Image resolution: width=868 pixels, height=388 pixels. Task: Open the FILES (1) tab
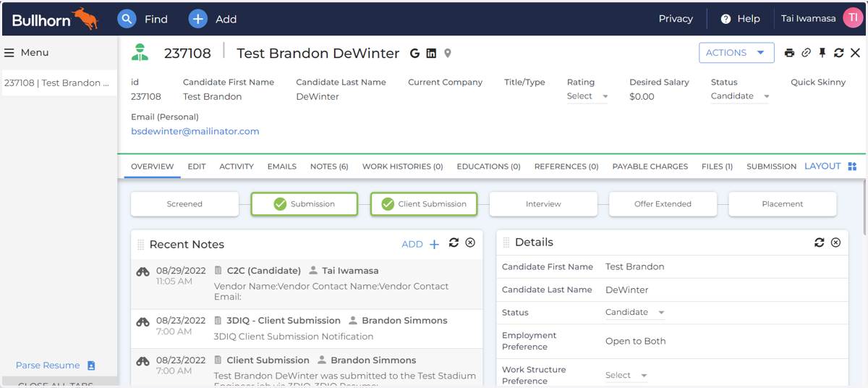(717, 166)
